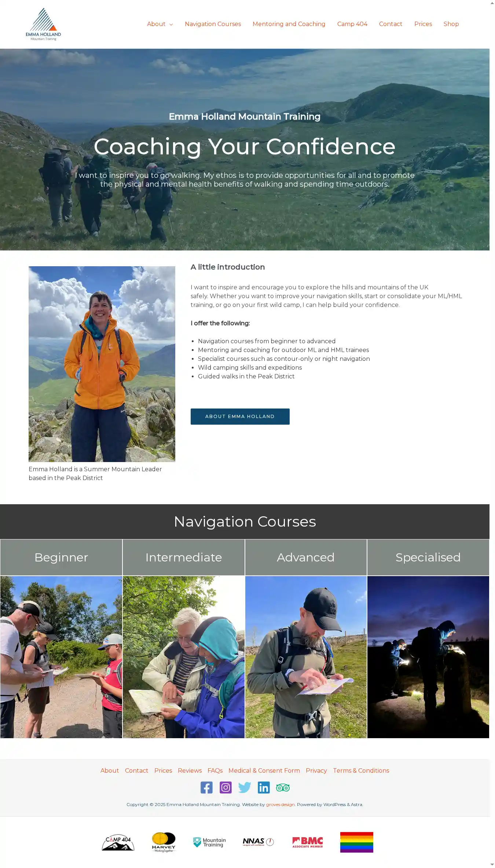Viewport: 495px width, 868px height.
Task: Open the Instagram social icon
Action: click(225, 787)
